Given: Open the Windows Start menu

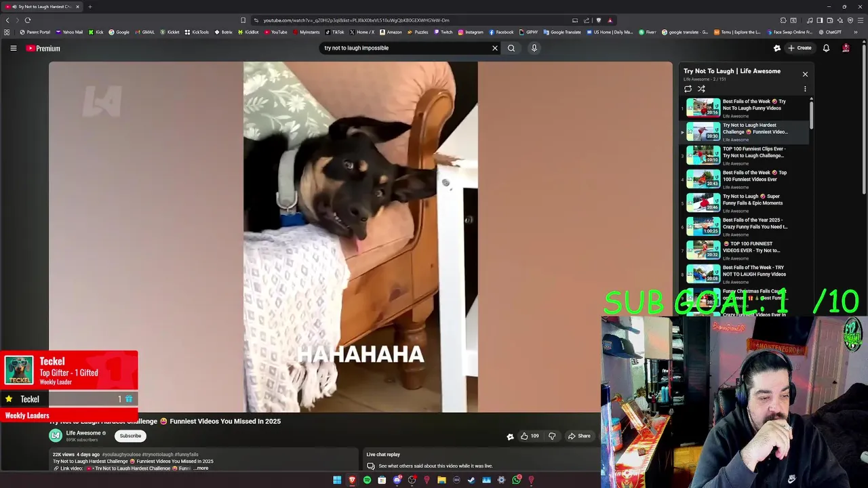Looking at the screenshot, I should click(337, 480).
